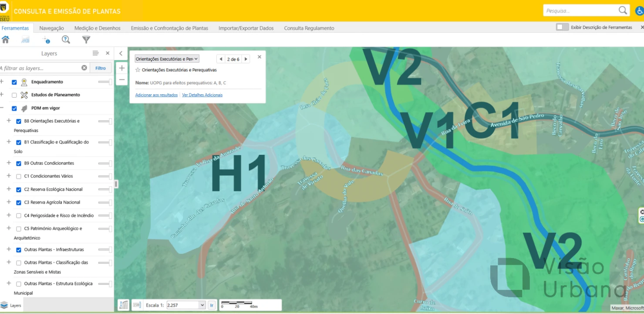Switch to the Ferramentas tab
644x314 pixels.
(x=15, y=28)
